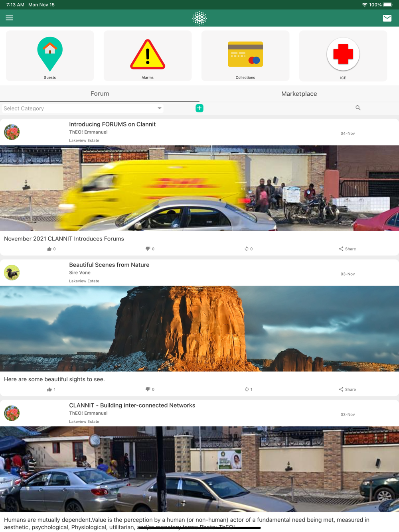Screen dimensions: 399x532
Task: Open CLANNIT Building inter-connected Networks title
Action: point(132,405)
